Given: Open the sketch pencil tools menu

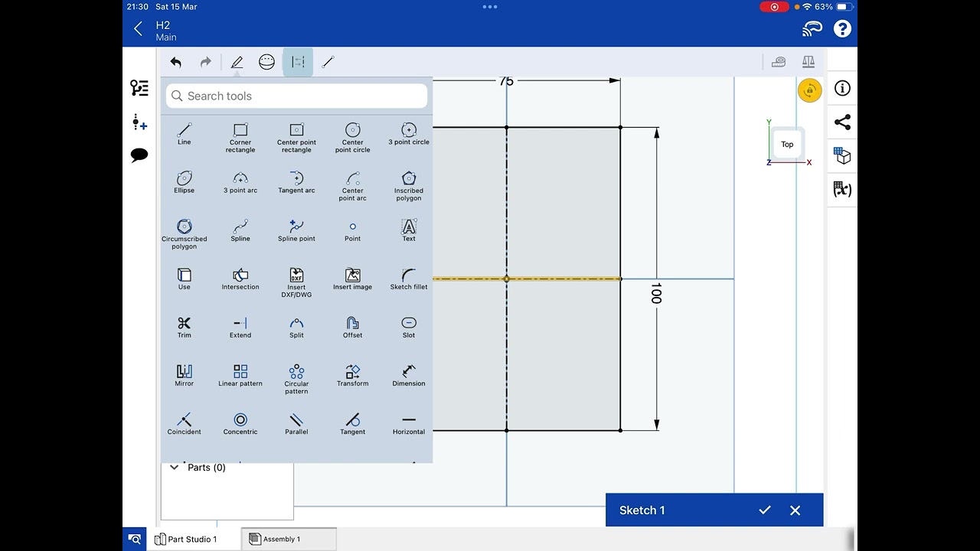Looking at the screenshot, I should point(237,62).
